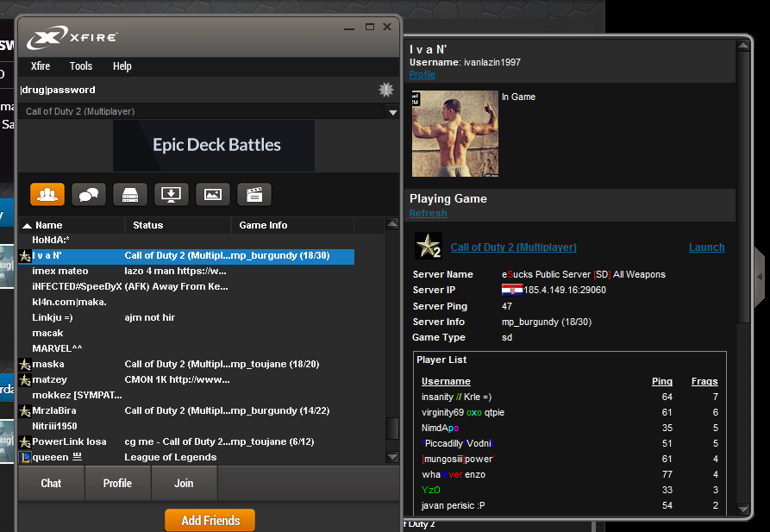Click the status burst icon beside nickname
The image size is (770, 532).
coord(385,90)
